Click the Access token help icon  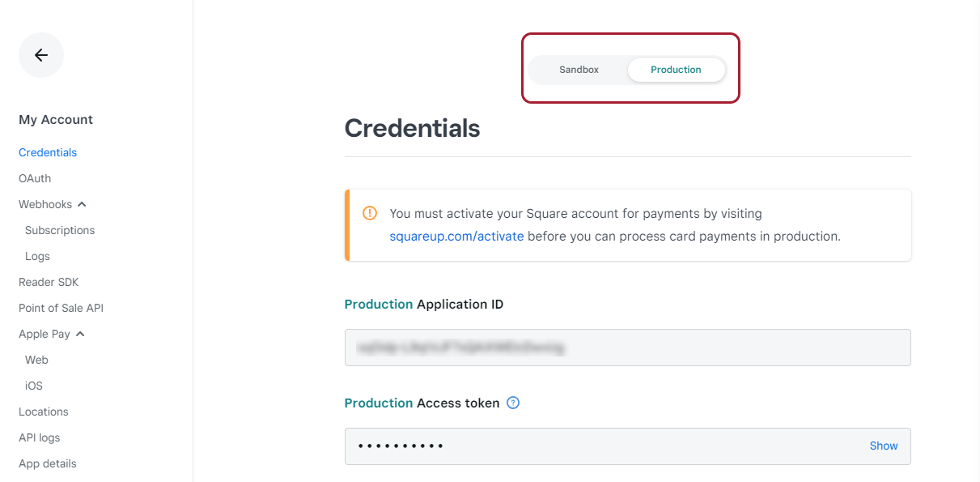tap(512, 403)
